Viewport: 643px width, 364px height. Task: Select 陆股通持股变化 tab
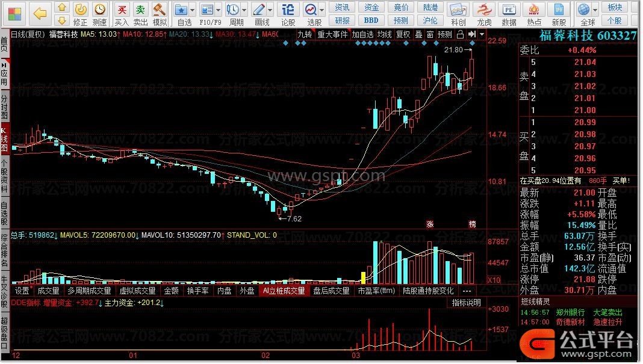[x=428, y=291]
